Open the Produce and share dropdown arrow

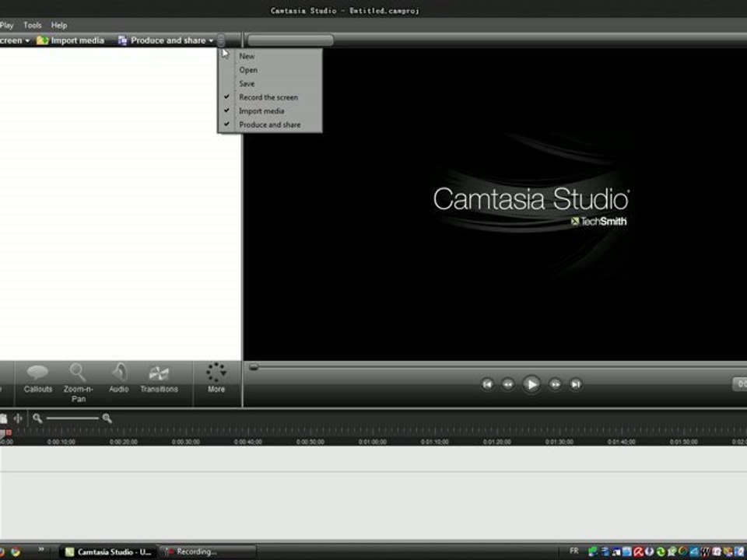point(211,41)
